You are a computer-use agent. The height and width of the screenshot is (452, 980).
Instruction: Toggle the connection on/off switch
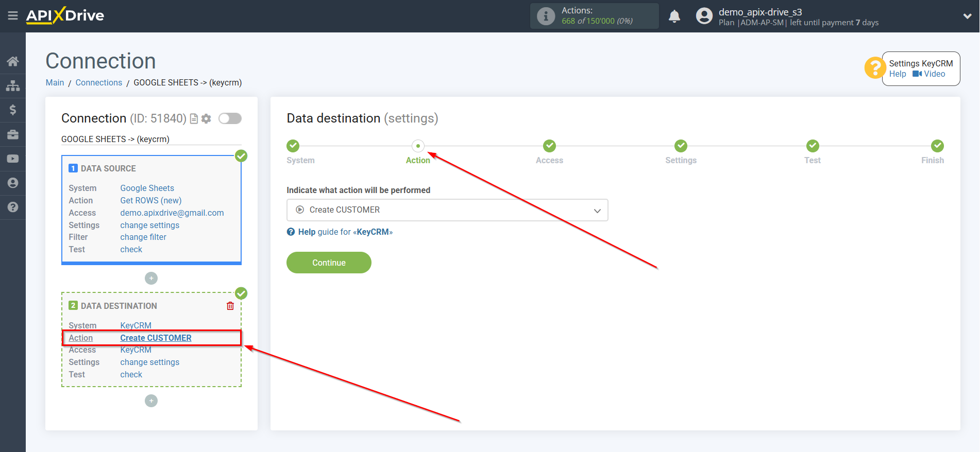tap(230, 118)
